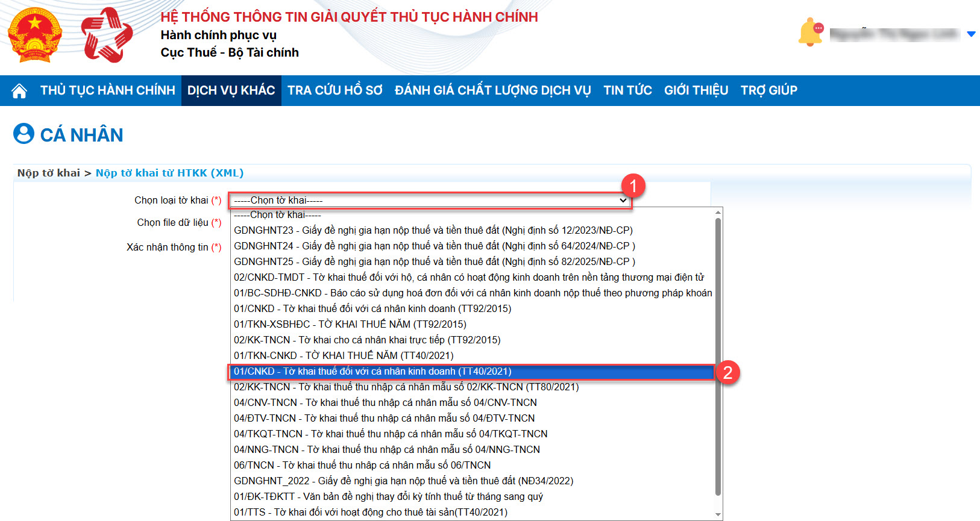Open the TIN TỨC menu item
The height and width of the screenshot is (521, 980).
coord(627,91)
